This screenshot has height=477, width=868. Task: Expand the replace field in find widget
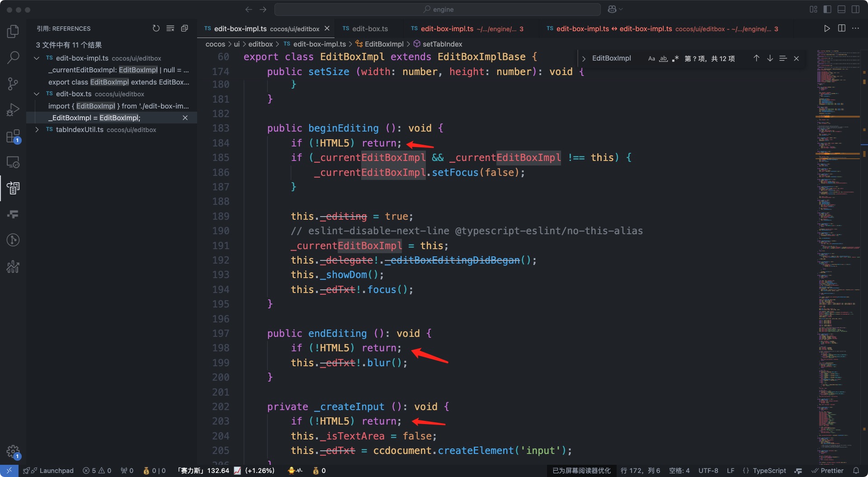click(x=584, y=59)
